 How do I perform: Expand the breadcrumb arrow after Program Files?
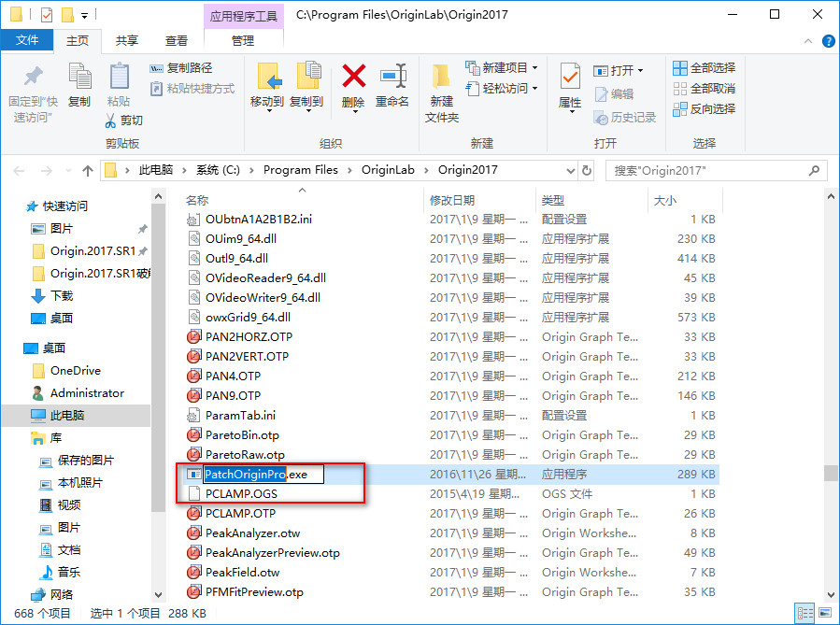click(x=349, y=170)
